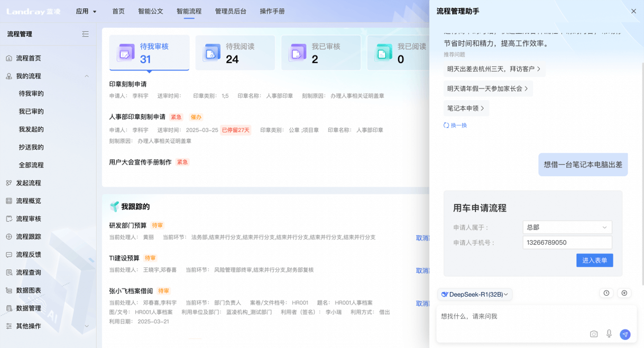Expand the 其他操作 sidebar section
This screenshot has height=348, width=644.
pos(87,326)
